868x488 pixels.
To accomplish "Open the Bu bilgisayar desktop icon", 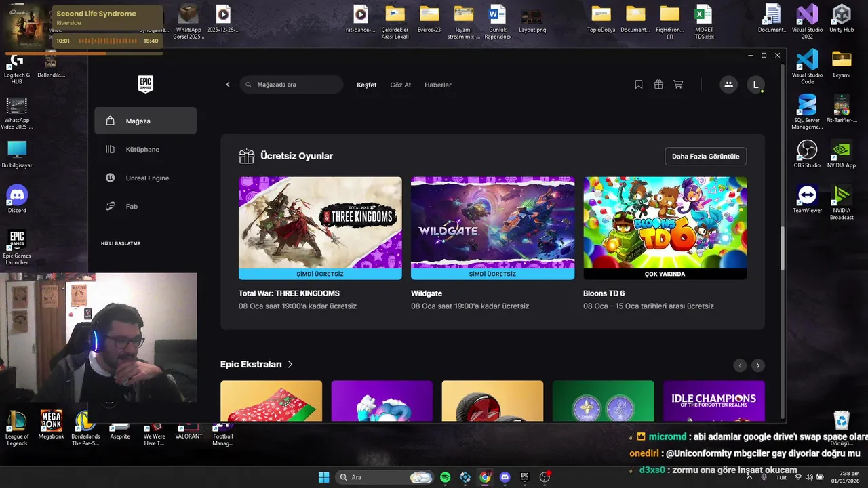I will point(17,155).
